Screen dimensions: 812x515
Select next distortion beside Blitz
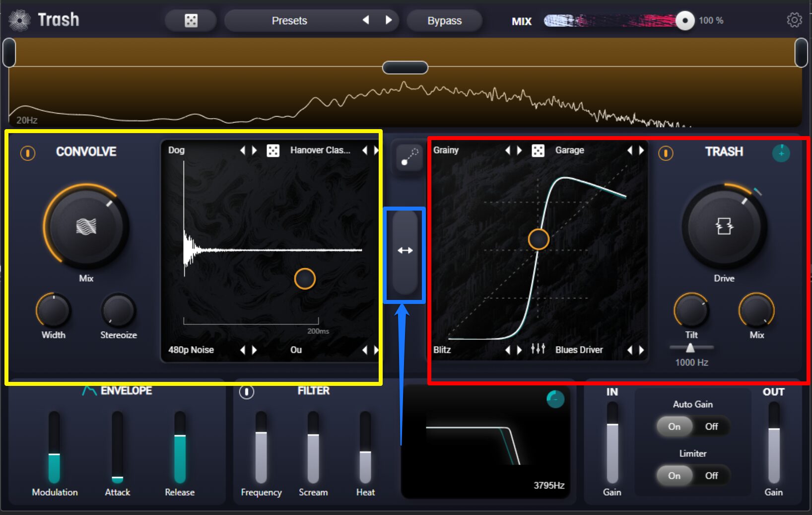pos(519,350)
